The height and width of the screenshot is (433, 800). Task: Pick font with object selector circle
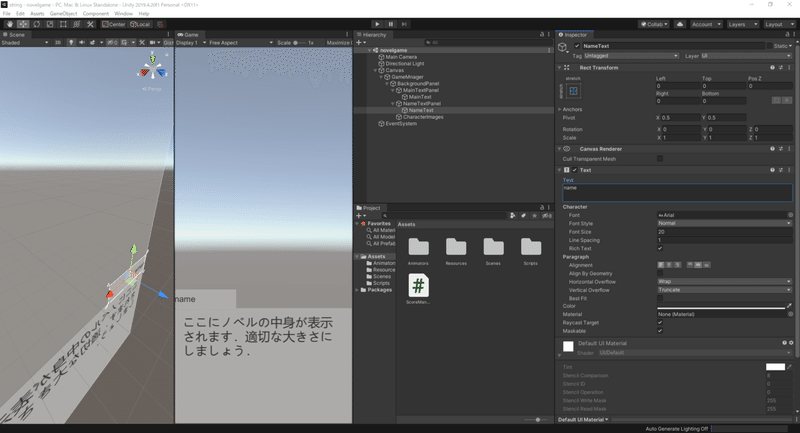790,215
